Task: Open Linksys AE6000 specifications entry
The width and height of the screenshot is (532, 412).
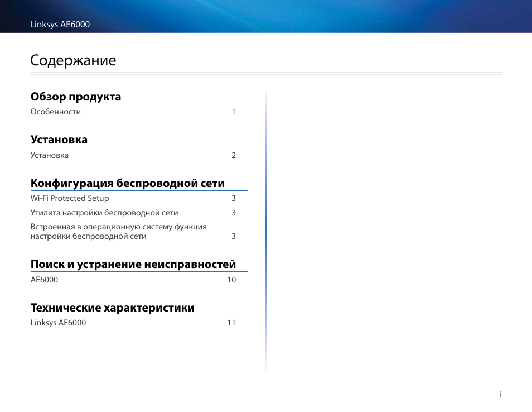Action: pyautogui.click(x=58, y=323)
